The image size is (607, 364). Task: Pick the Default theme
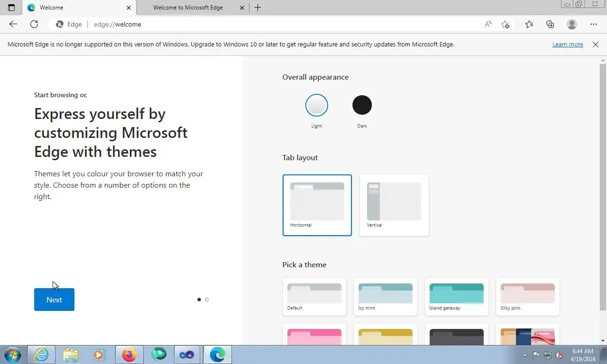[x=314, y=297]
